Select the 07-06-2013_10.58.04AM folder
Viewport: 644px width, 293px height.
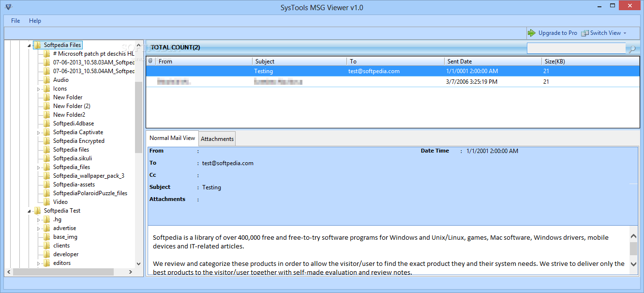pyautogui.click(x=93, y=71)
